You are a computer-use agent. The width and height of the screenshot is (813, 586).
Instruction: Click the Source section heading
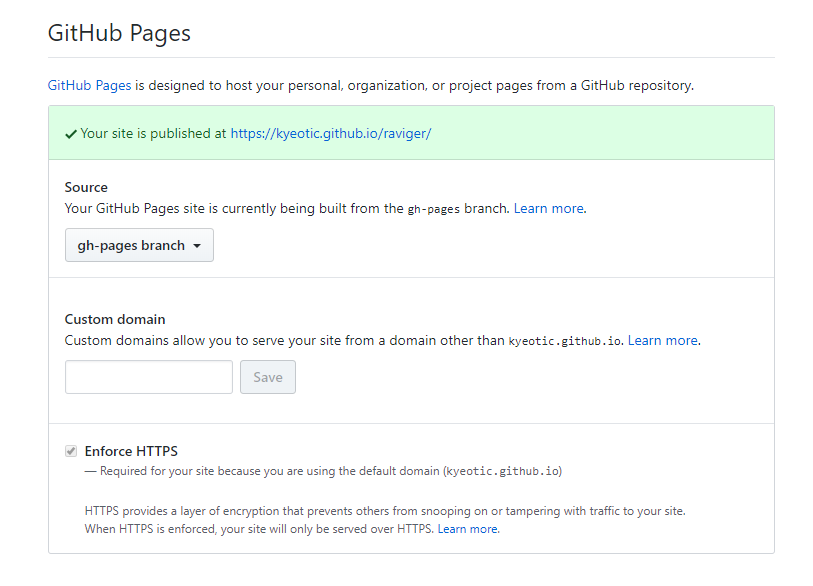coord(86,187)
